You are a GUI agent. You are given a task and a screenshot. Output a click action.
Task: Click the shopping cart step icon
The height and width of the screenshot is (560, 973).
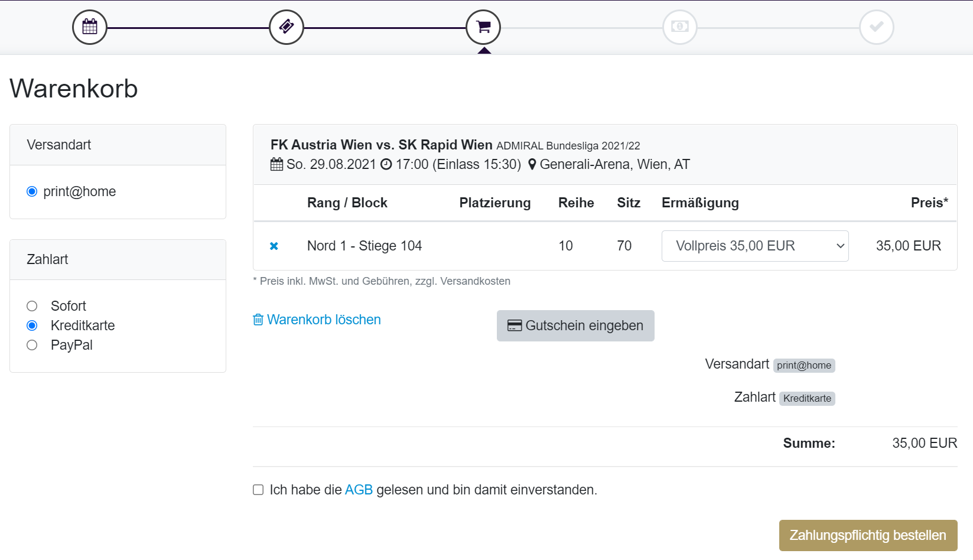483,27
